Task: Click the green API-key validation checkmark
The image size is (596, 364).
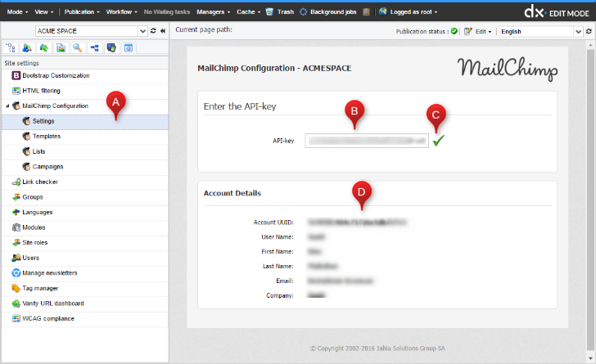Action: point(439,141)
